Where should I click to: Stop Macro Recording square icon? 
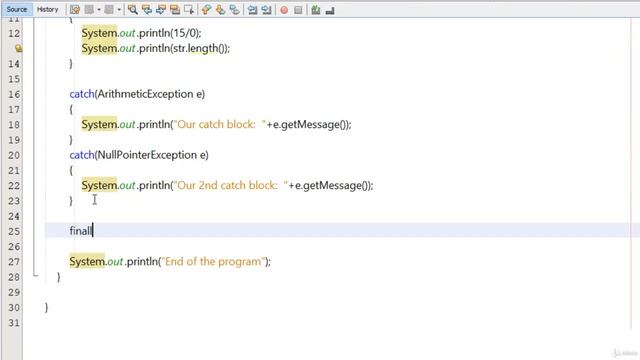coord(298,10)
